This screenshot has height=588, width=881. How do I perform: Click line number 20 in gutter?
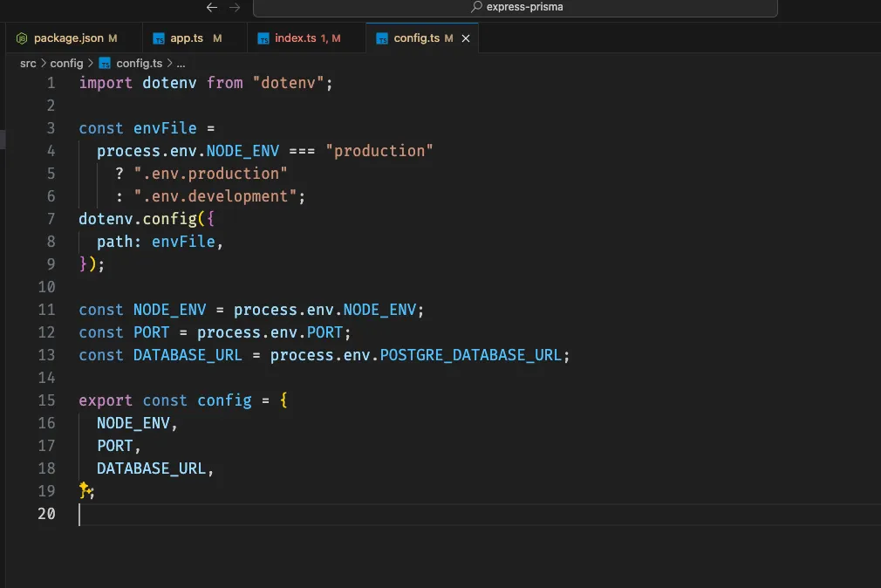point(46,514)
